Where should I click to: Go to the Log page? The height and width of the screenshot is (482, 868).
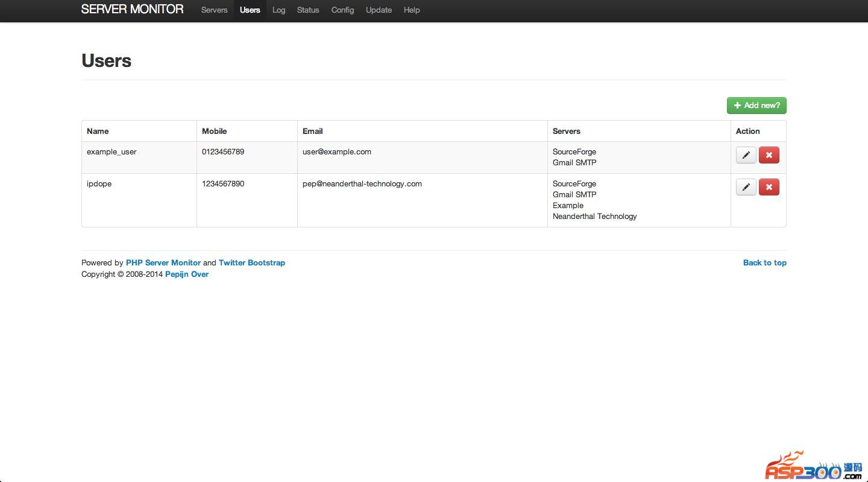pyautogui.click(x=278, y=10)
